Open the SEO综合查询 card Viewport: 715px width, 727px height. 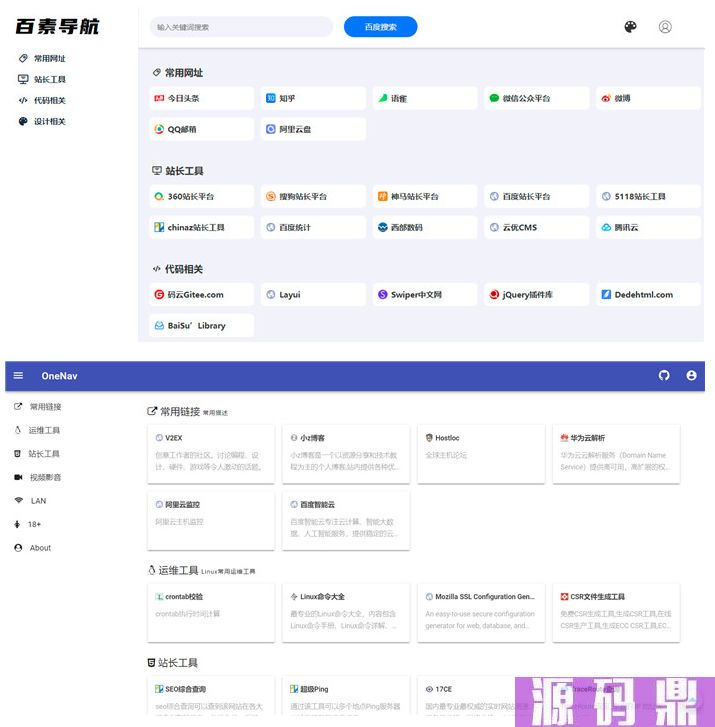click(x=211, y=695)
